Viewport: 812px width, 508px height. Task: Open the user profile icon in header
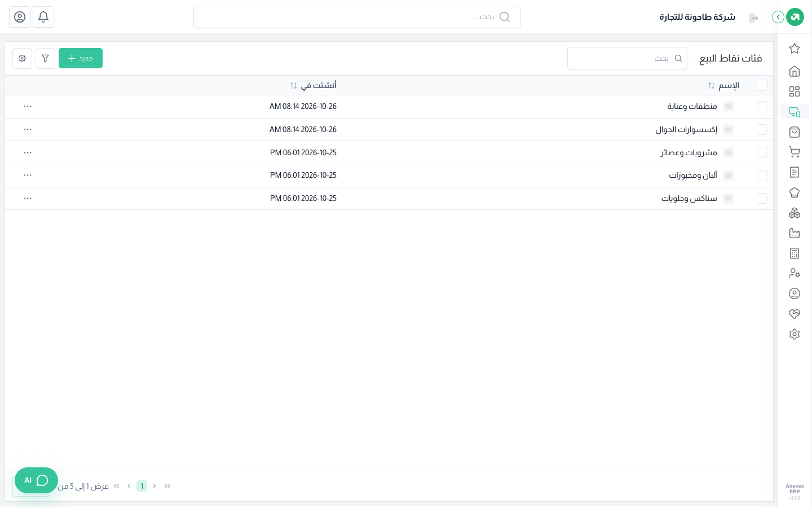pos(20,17)
